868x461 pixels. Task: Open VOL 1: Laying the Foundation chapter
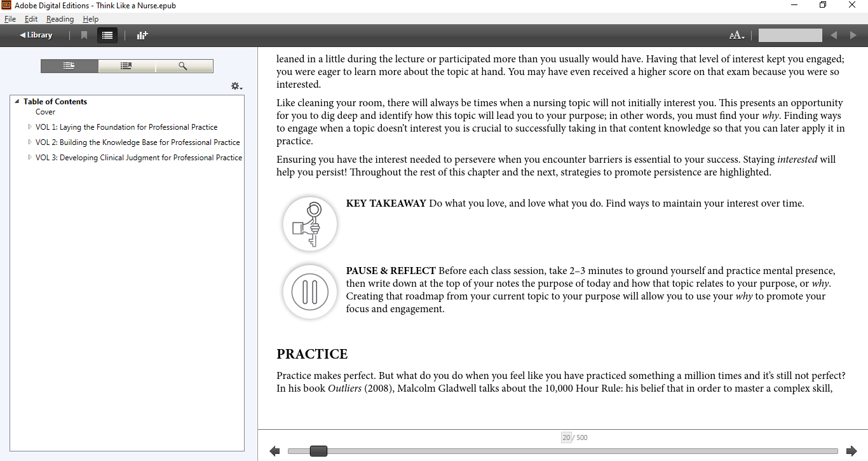[x=126, y=127]
